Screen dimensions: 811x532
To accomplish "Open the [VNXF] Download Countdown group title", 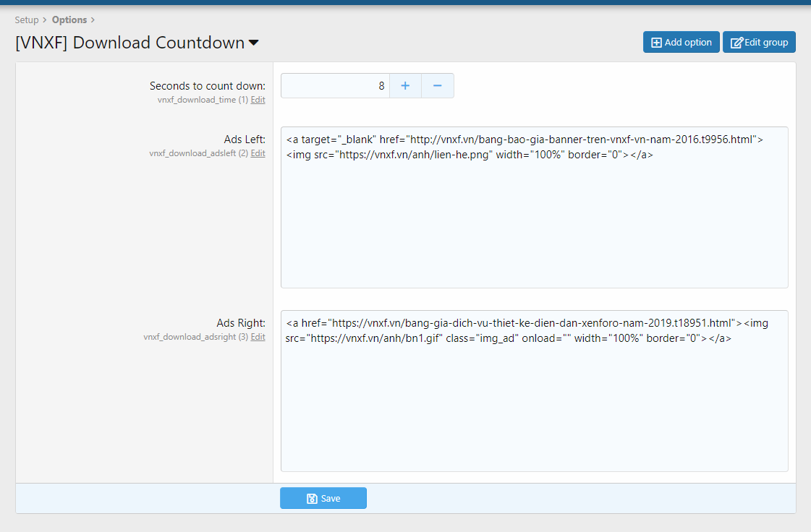I will tap(130, 43).
